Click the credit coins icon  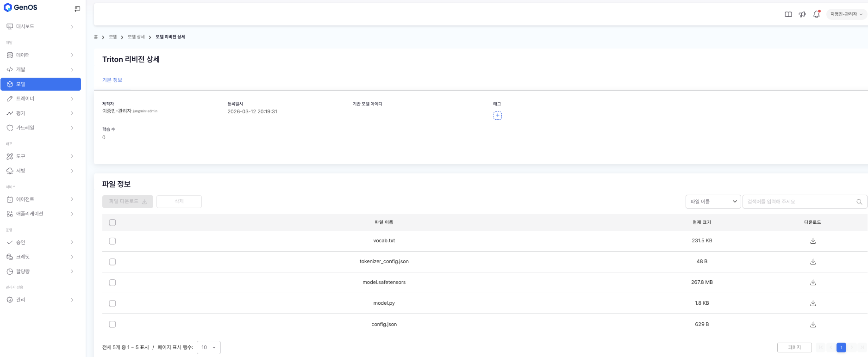(10, 257)
